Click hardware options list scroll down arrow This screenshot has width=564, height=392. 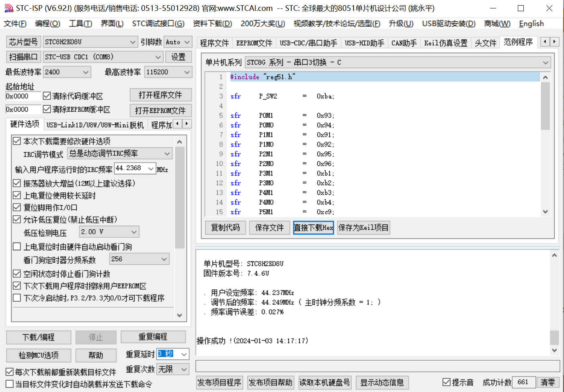pos(180,315)
